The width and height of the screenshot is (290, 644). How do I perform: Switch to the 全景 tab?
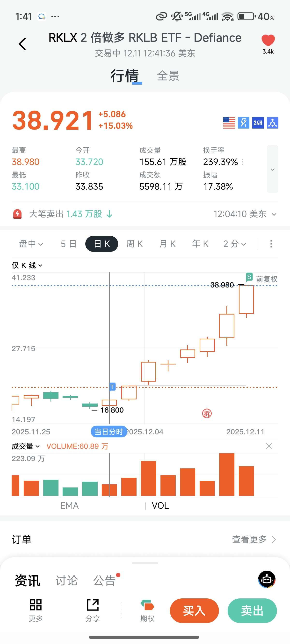coord(168,76)
